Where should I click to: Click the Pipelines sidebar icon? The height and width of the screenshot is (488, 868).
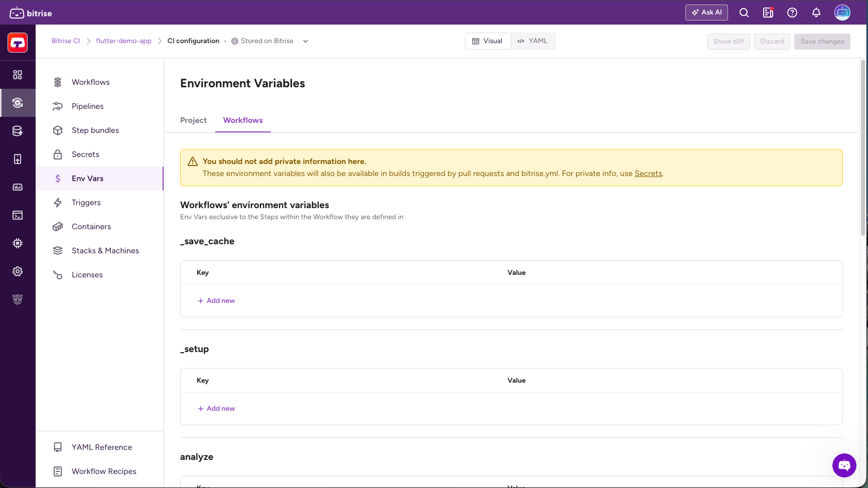tap(58, 106)
